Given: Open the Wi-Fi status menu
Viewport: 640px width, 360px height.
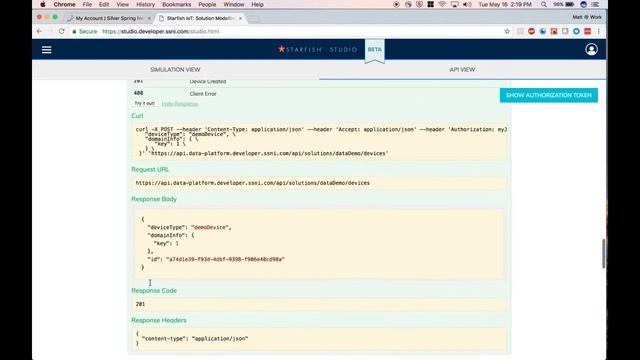Looking at the screenshot, I should 442,4.
